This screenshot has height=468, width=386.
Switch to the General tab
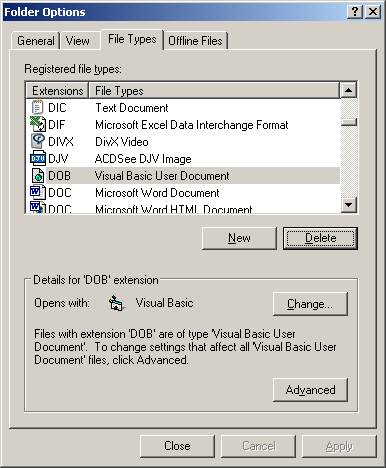click(36, 41)
